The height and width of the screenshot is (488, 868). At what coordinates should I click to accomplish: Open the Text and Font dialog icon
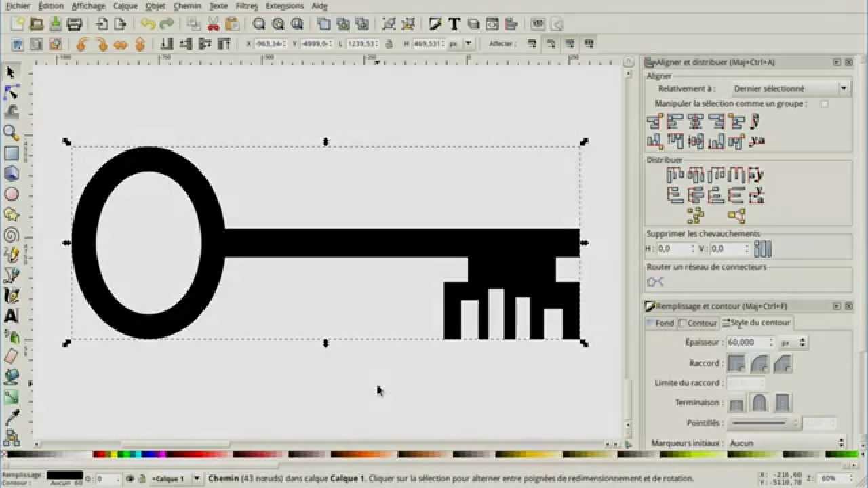454,24
